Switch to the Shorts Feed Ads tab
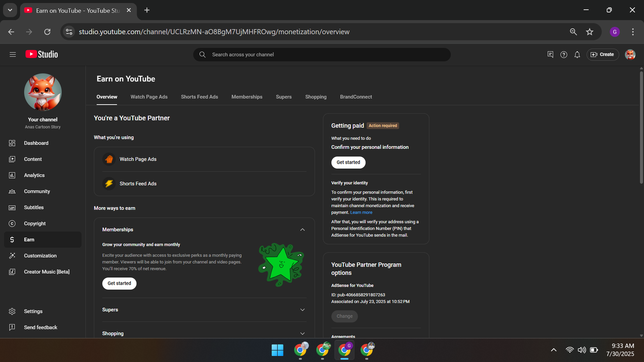Image resolution: width=644 pixels, height=362 pixels. pyautogui.click(x=199, y=97)
